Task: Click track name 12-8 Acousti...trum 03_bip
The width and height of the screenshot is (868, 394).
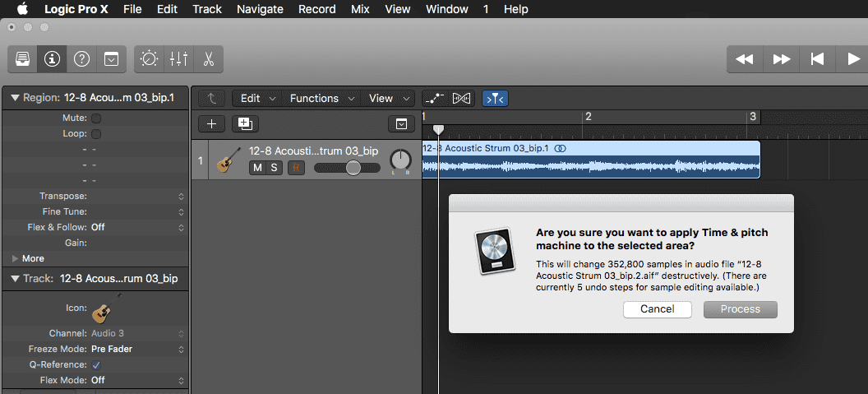Action: pyautogui.click(x=313, y=151)
